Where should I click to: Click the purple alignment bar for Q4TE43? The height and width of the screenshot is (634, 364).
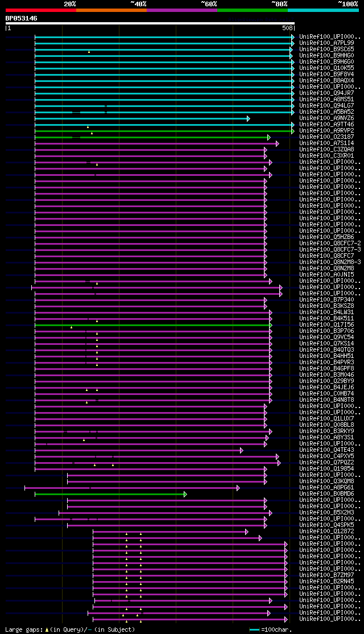point(139,450)
